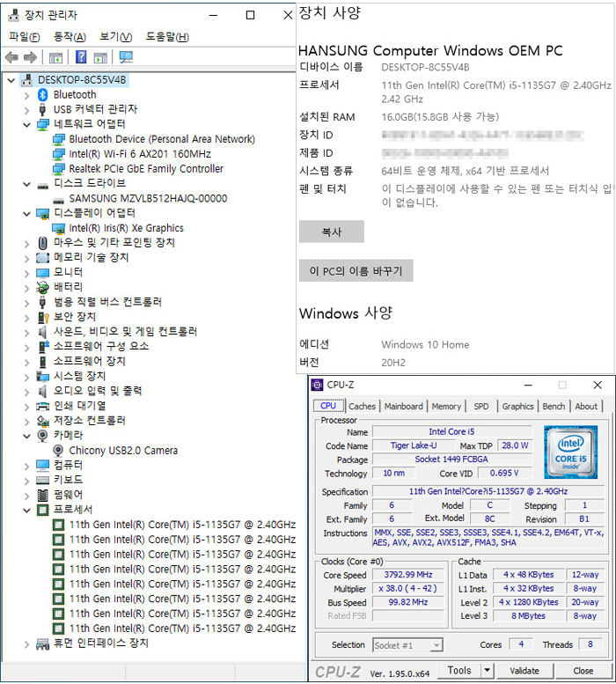Expand the USB 커넥터 관리자 node
This screenshot has width=616, height=684.
pyautogui.click(x=27, y=109)
